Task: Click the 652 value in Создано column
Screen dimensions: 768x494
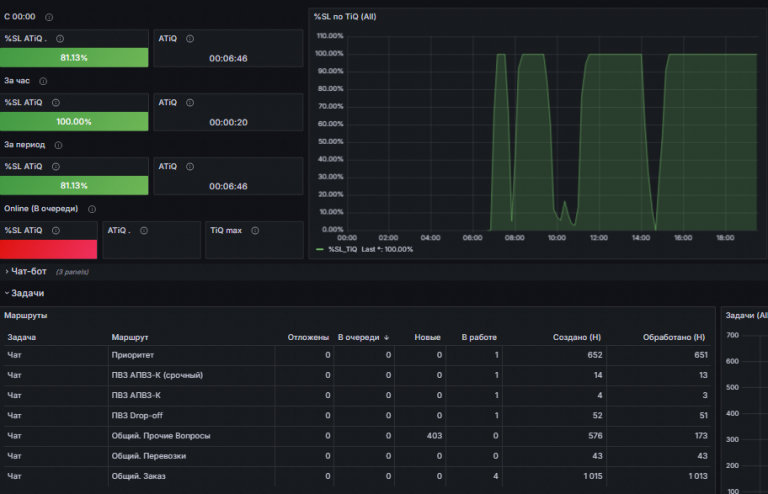Action: [x=595, y=355]
